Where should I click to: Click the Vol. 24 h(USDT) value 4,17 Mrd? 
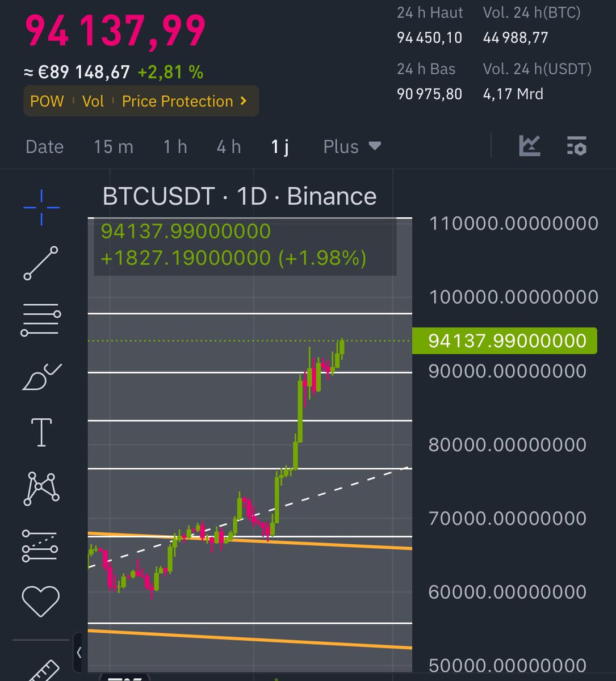[x=513, y=94]
